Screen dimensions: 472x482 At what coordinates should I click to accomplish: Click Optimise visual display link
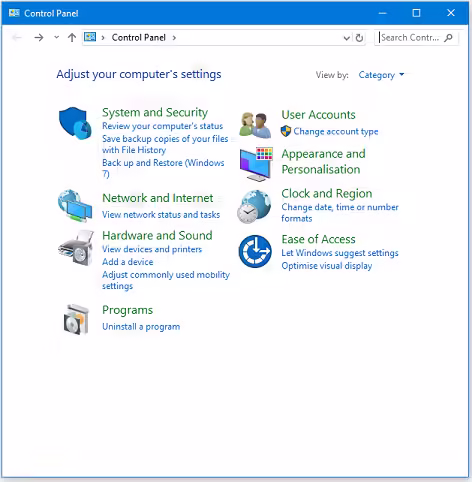point(327,266)
